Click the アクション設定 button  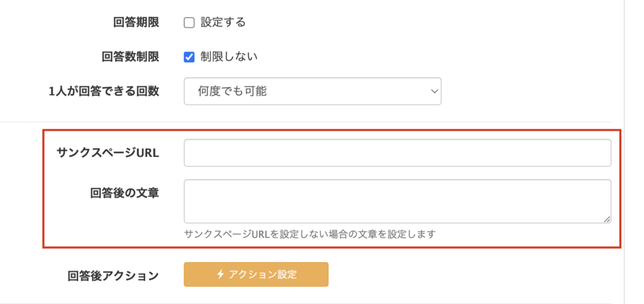[256, 274]
